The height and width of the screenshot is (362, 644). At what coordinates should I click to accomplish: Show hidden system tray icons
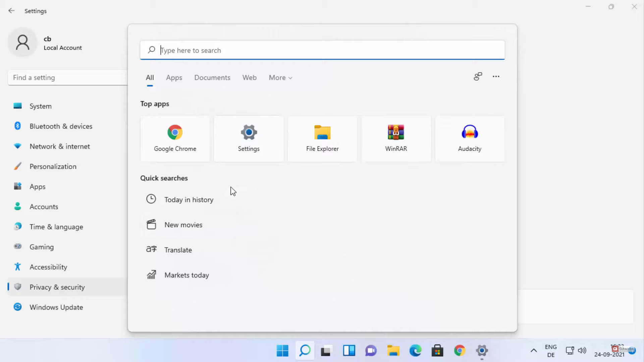[534, 351]
